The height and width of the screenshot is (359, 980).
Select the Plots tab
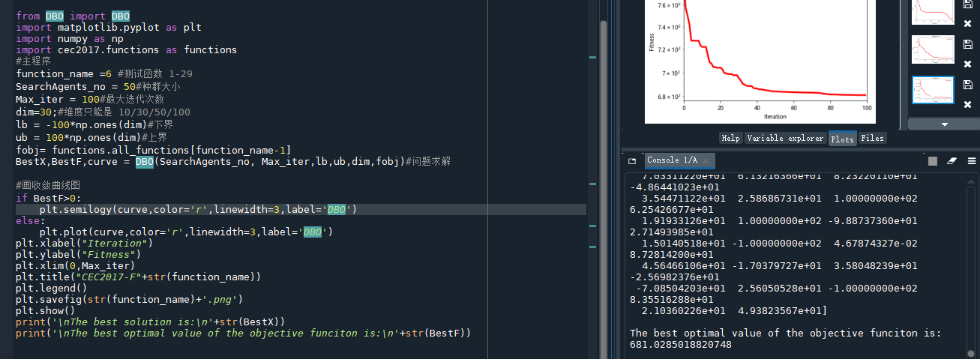point(842,139)
